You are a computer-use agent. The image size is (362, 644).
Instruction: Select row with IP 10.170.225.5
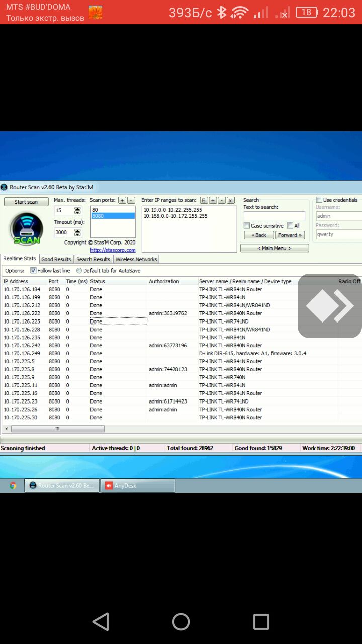[181, 361]
